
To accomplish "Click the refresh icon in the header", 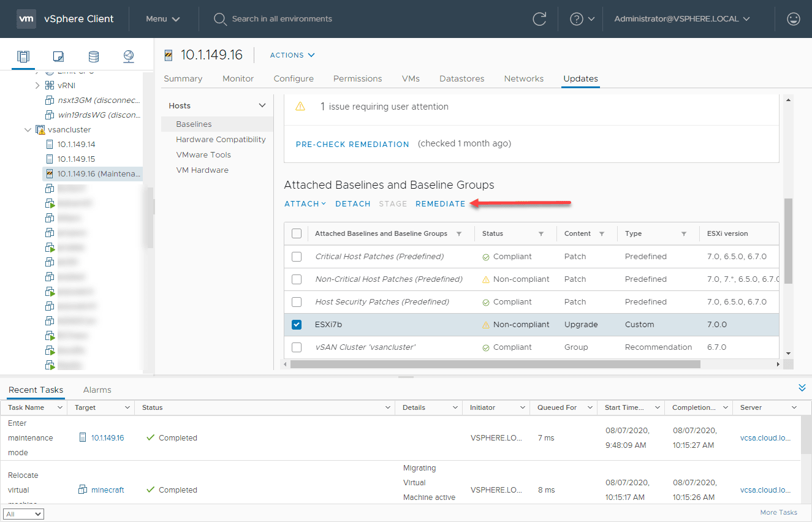I will click(539, 19).
